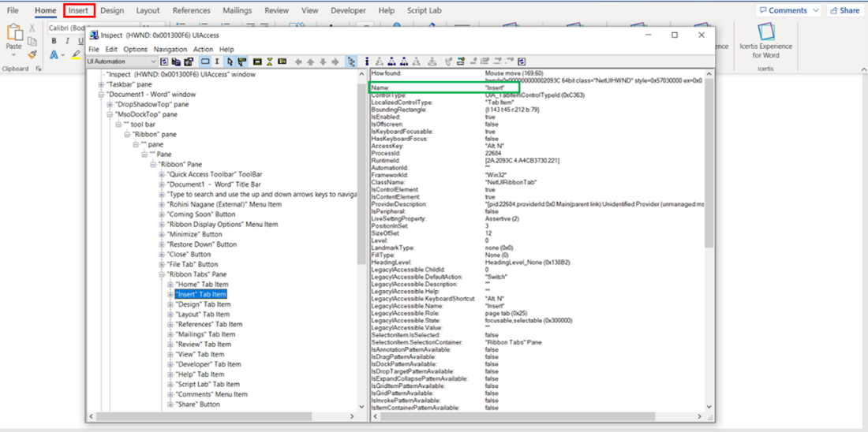Open the Paste options dropdown arrow

tap(14, 54)
